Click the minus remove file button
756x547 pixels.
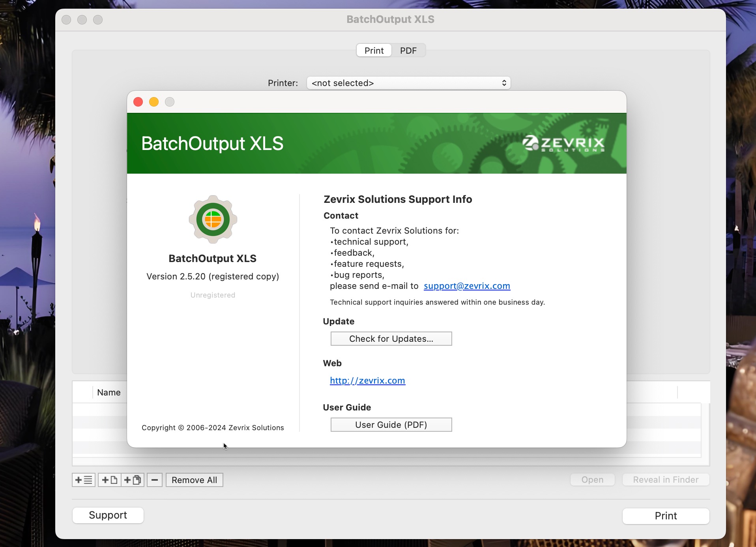click(155, 480)
